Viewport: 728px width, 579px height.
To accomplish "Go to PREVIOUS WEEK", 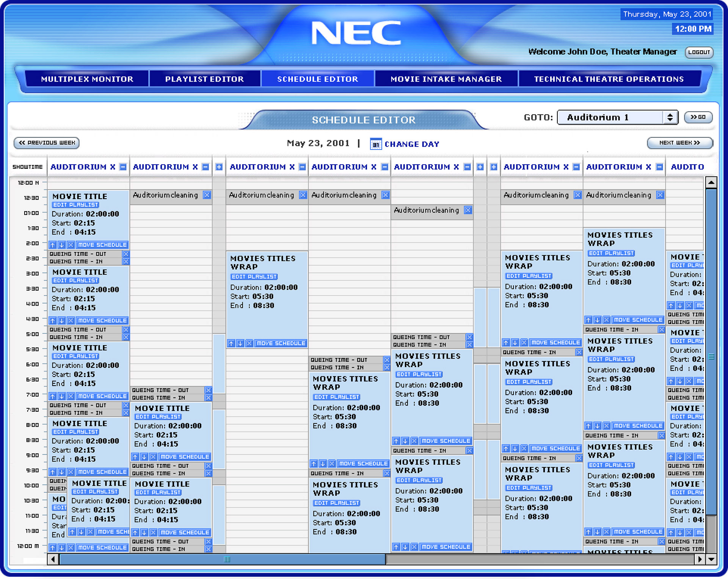I will point(47,143).
